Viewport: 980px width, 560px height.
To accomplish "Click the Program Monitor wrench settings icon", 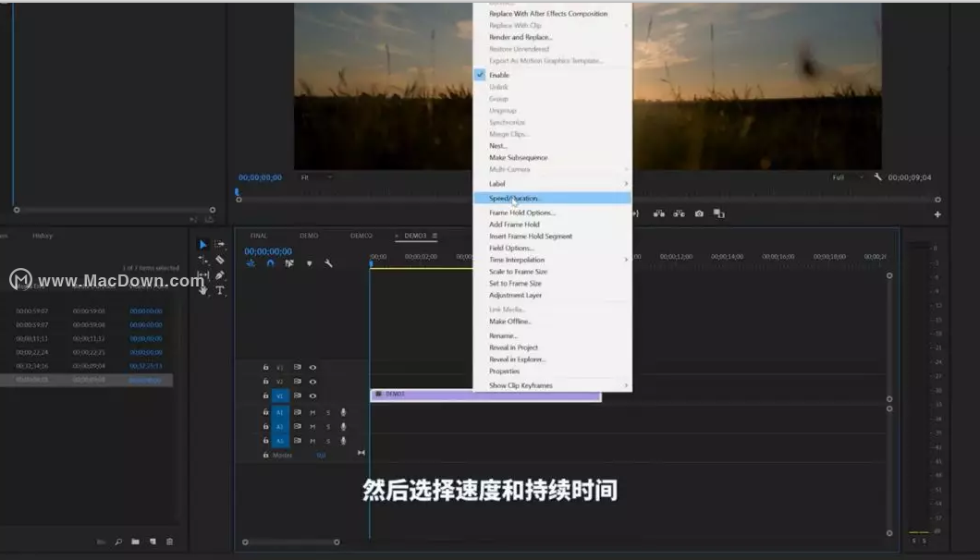I will [877, 177].
